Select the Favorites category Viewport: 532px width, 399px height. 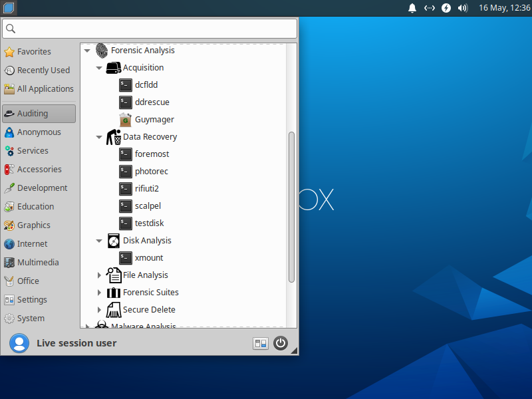pyautogui.click(x=39, y=52)
